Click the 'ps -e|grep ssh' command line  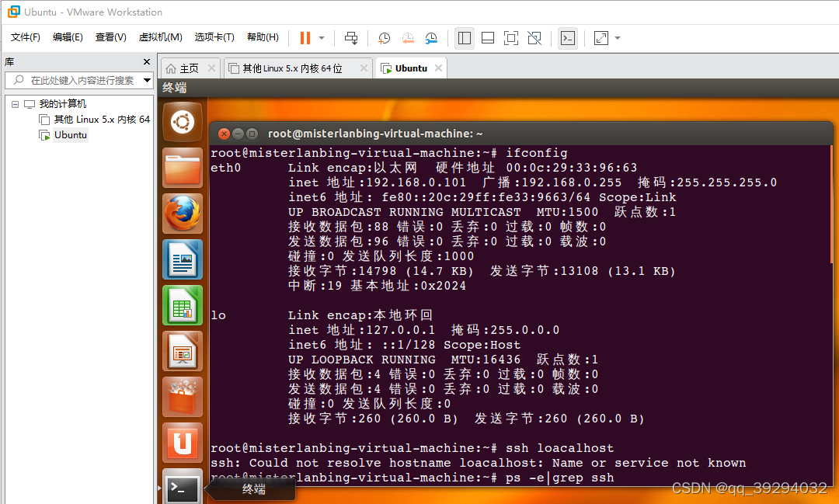tap(559, 478)
